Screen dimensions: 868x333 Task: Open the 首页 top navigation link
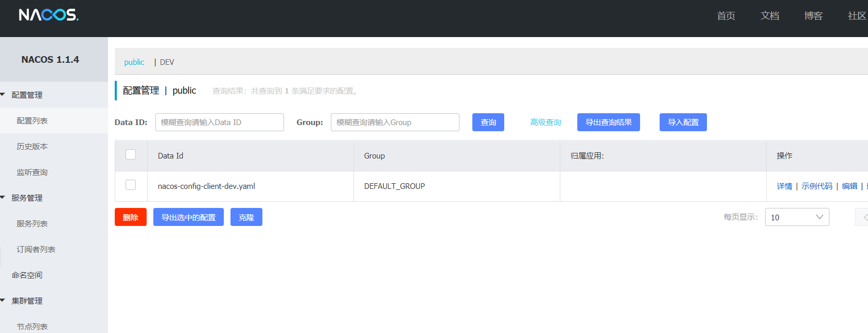[x=726, y=16]
